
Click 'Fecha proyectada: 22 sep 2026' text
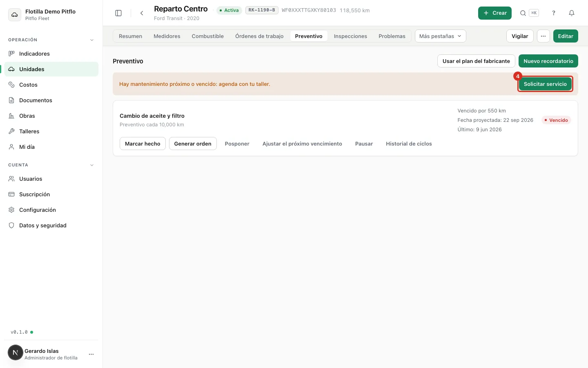point(495,120)
